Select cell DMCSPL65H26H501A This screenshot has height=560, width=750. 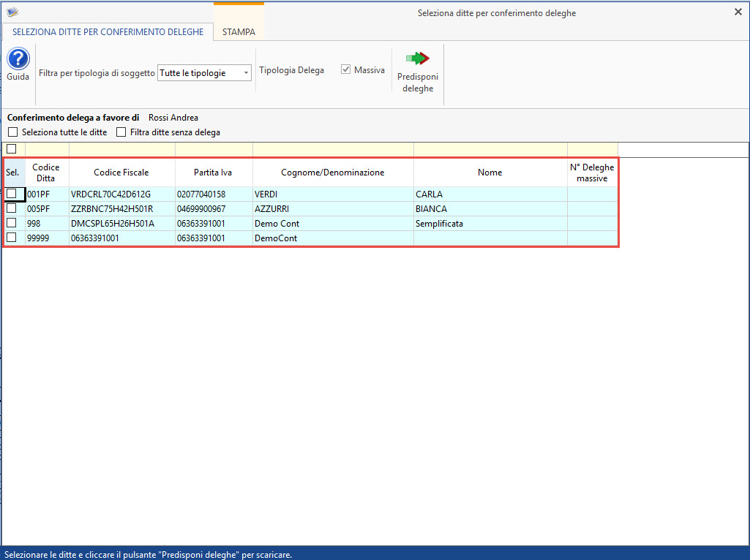point(122,223)
